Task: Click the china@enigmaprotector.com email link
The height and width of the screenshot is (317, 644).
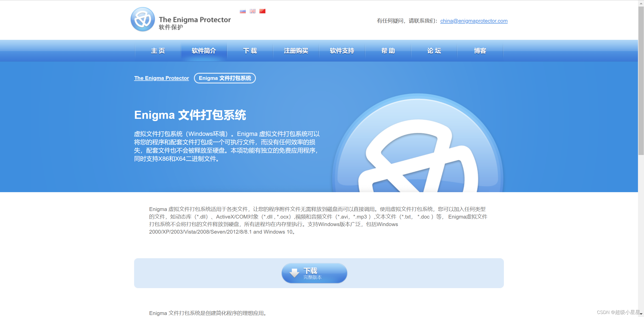Action: click(474, 21)
